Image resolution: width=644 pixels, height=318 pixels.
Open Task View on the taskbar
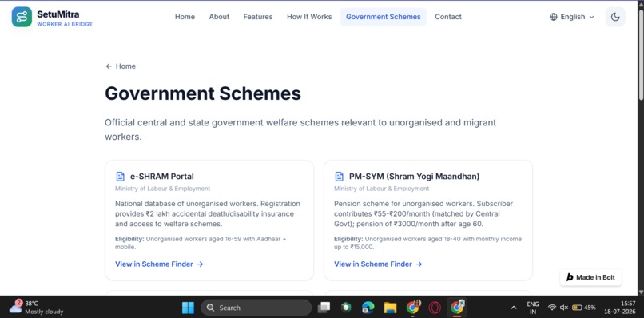(324, 308)
